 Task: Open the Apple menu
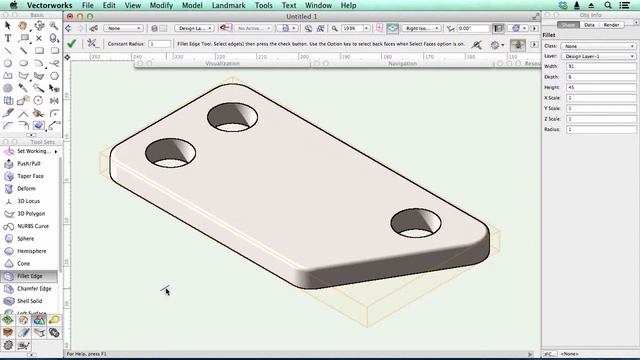click(x=13, y=5)
